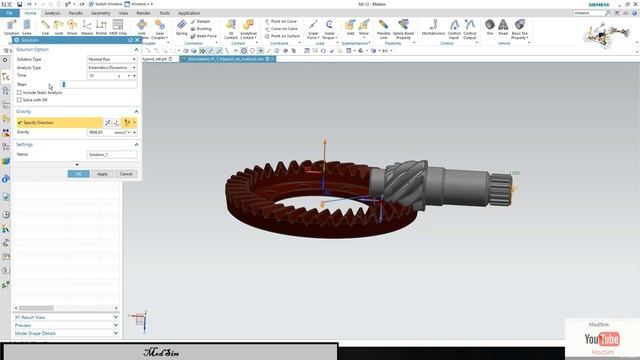Click Specify Direction selection row
Viewport: 640px width, 360px height.
click(60, 122)
